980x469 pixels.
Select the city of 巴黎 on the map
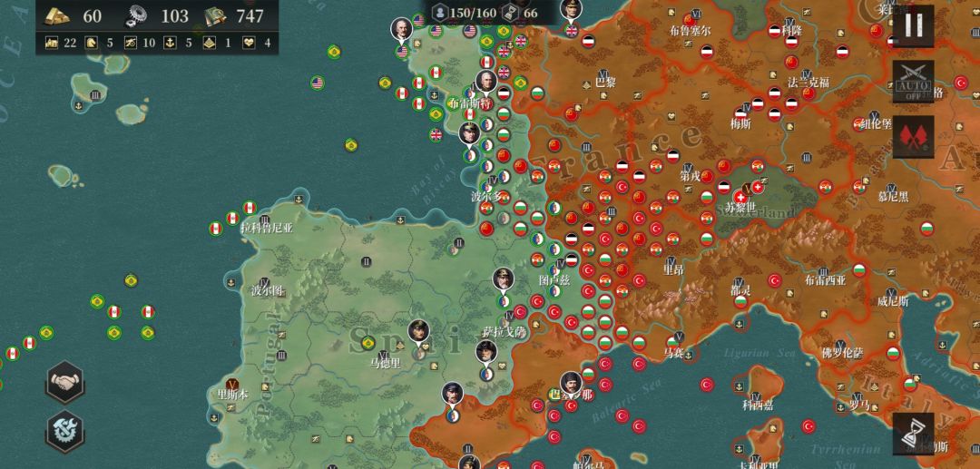point(605,82)
